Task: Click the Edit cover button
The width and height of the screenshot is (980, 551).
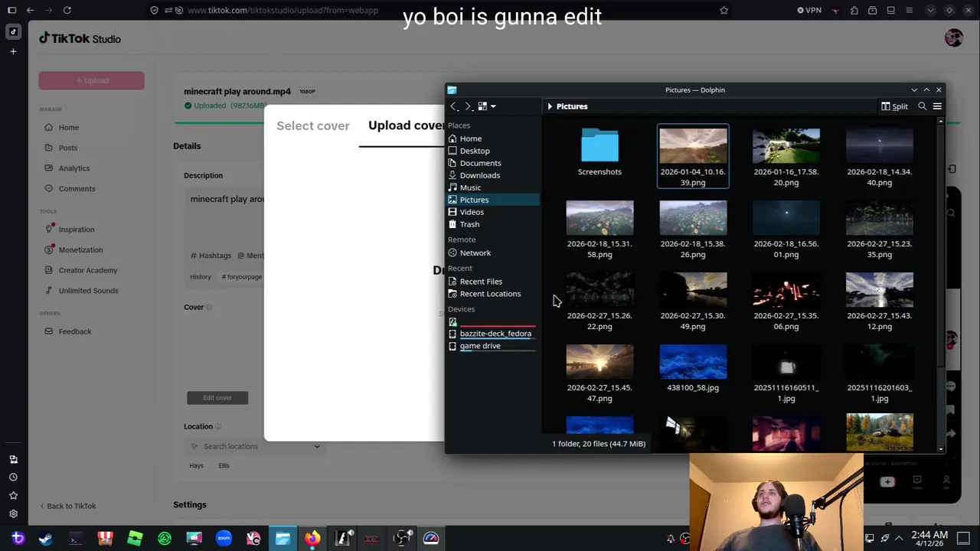Action: (x=217, y=398)
